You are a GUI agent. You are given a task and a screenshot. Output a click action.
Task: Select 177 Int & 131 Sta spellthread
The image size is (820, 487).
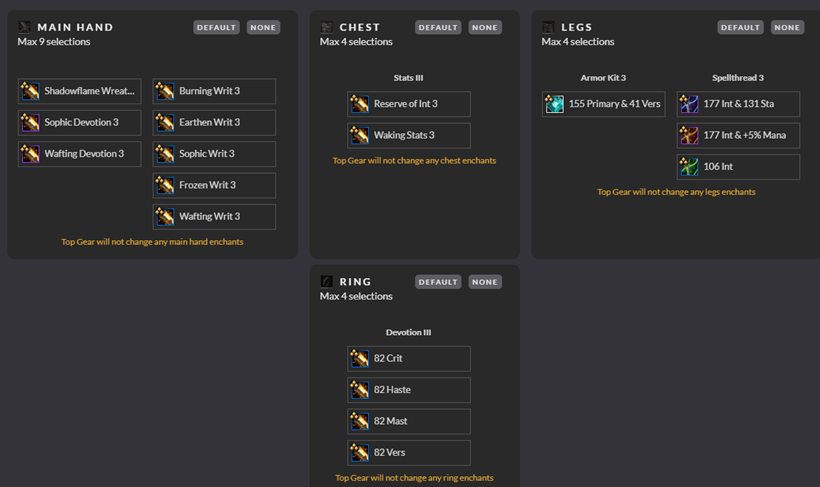[x=738, y=104]
